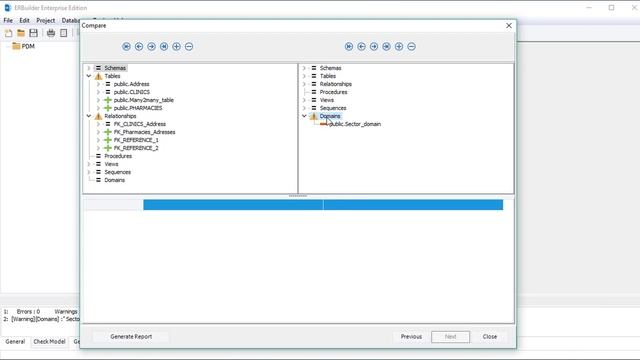Click Open folder icon in main toolbar

pos(21,33)
